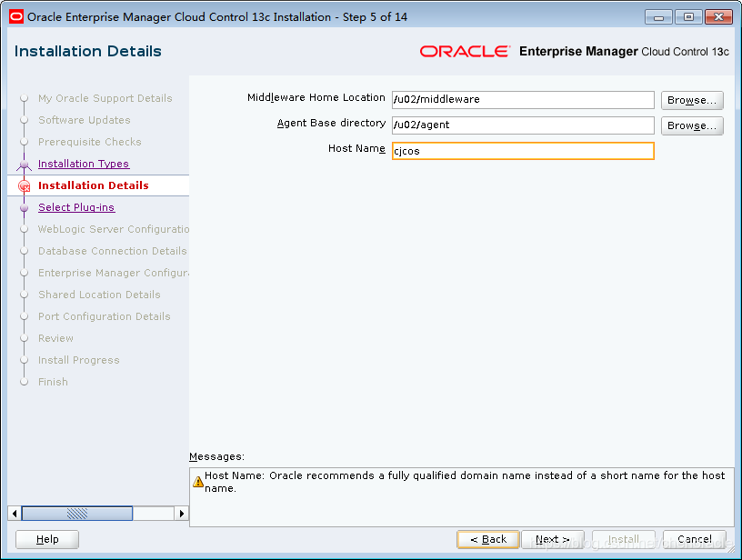
Task: Click the Installation Details page heading
Action: pos(88,51)
